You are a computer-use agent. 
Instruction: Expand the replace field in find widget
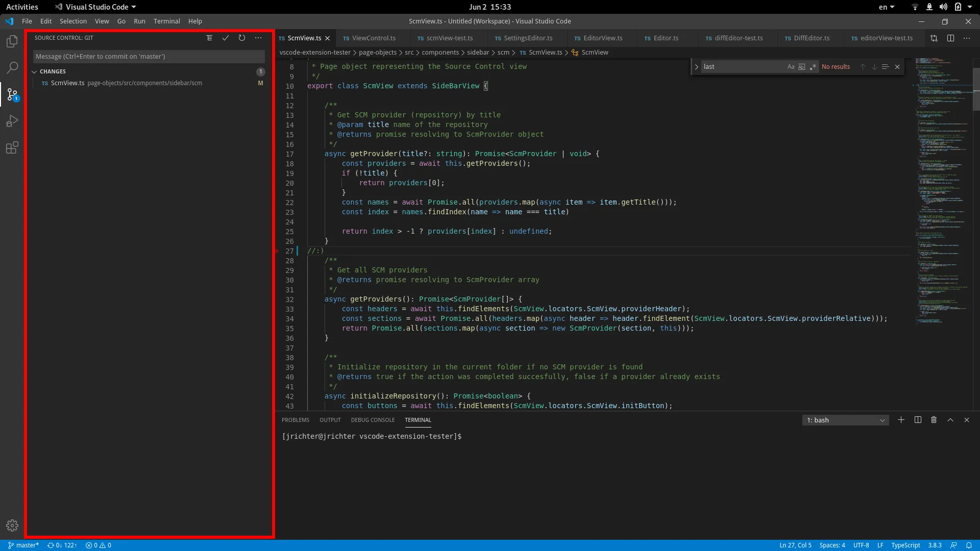pos(696,67)
